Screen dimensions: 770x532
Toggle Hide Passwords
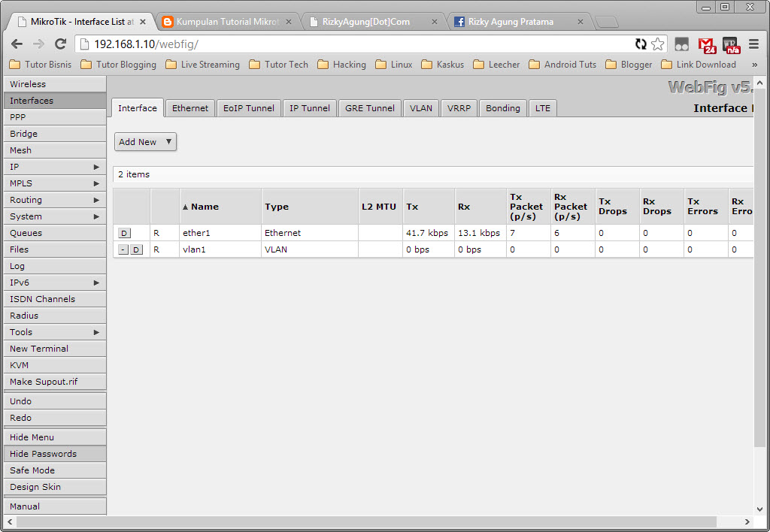click(x=55, y=454)
